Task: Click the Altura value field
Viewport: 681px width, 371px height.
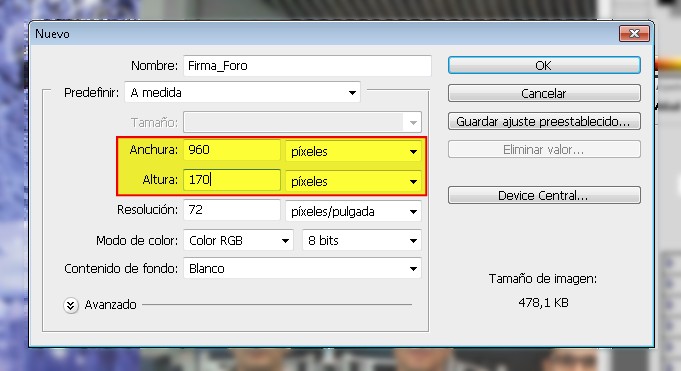Action: [x=232, y=179]
